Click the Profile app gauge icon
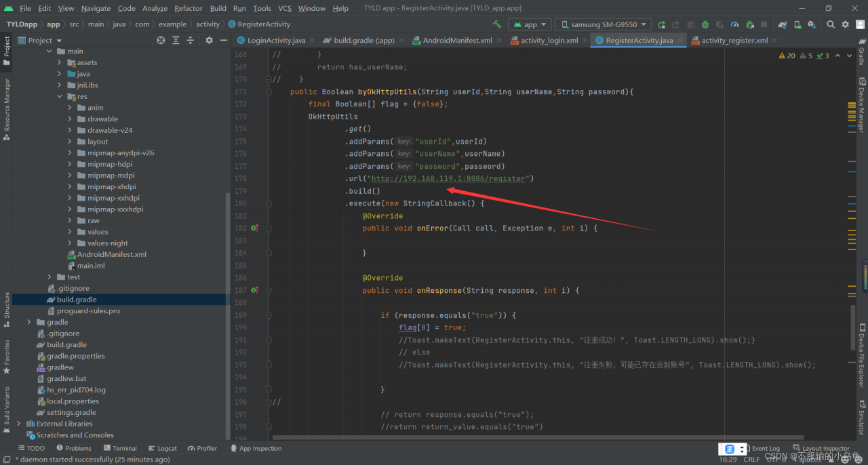This screenshot has width=868, height=465. point(734,24)
